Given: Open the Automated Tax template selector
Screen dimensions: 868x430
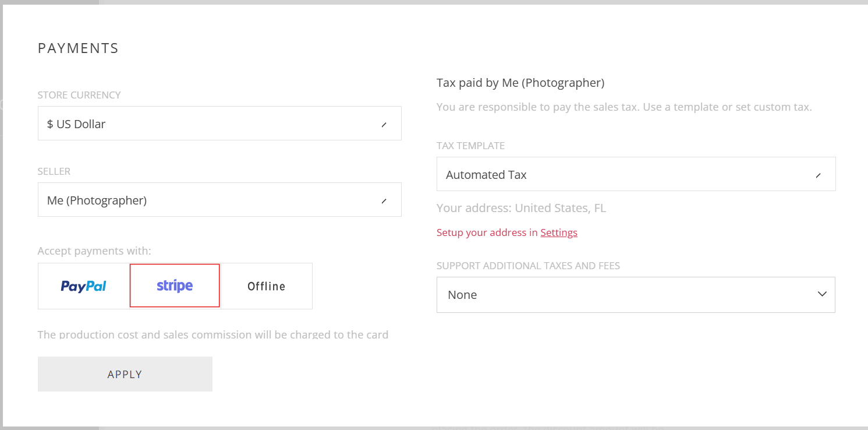Looking at the screenshot, I should click(636, 174).
